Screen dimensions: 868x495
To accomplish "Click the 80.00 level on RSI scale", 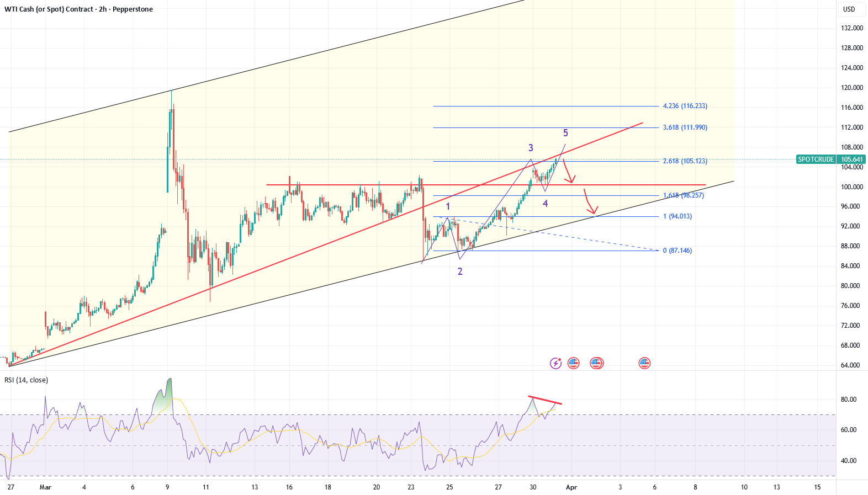I will pyautogui.click(x=849, y=400).
